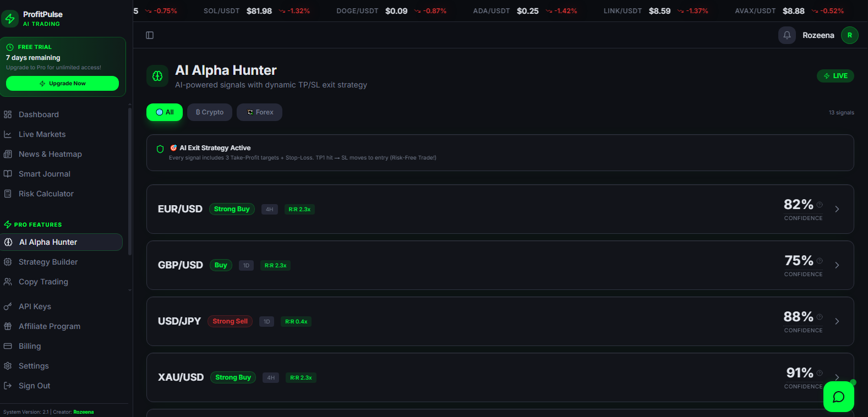Expand the EUR/USD signal chevron
Viewport: 868px width, 417px height.
pos(837,209)
